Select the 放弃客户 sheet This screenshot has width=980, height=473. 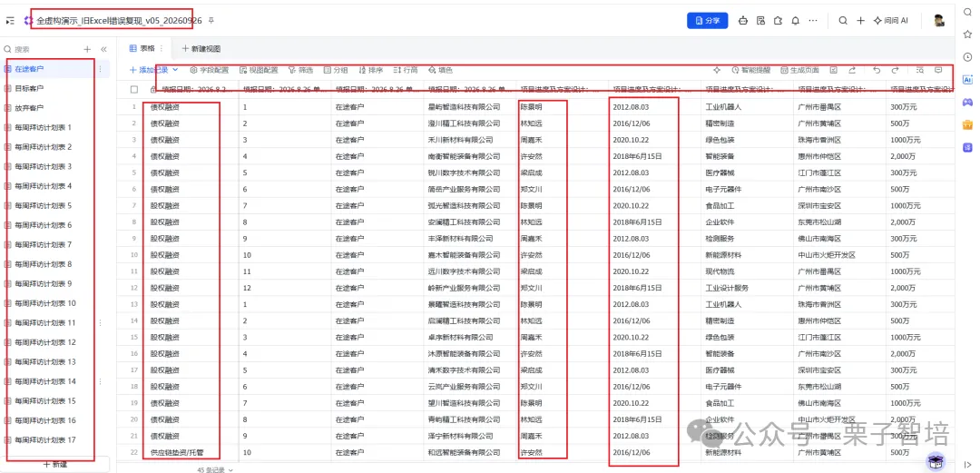point(29,108)
